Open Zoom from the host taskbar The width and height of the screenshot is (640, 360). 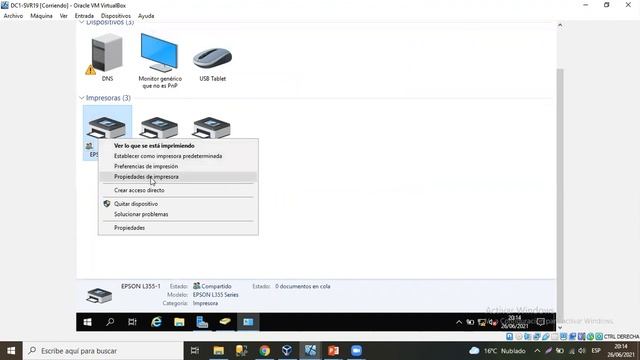[x=356, y=351]
